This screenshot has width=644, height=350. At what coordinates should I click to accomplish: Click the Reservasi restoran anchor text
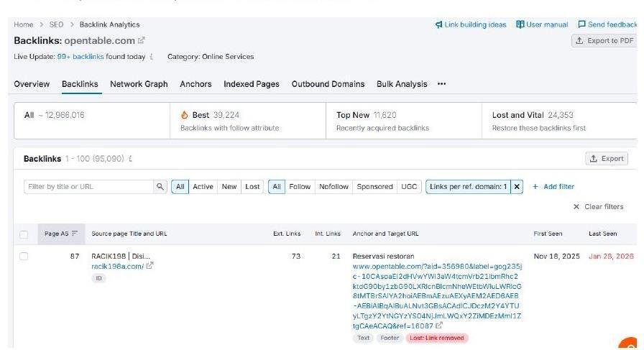(x=383, y=257)
